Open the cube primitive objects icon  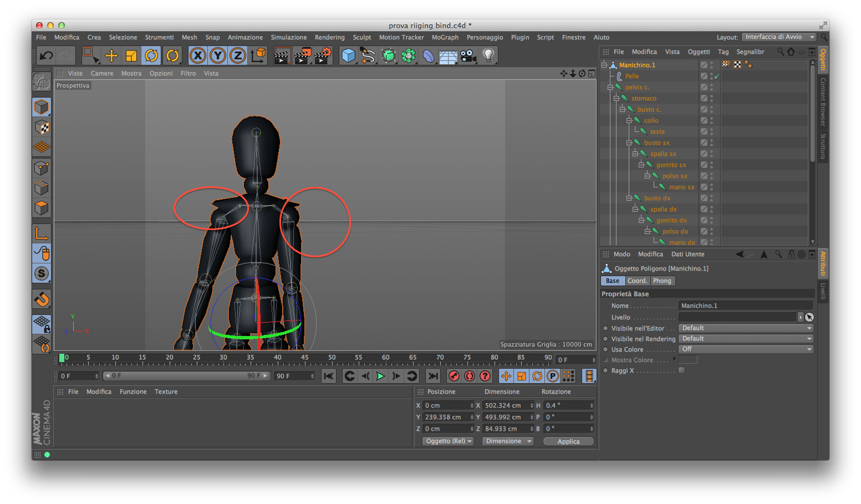(348, 55)
